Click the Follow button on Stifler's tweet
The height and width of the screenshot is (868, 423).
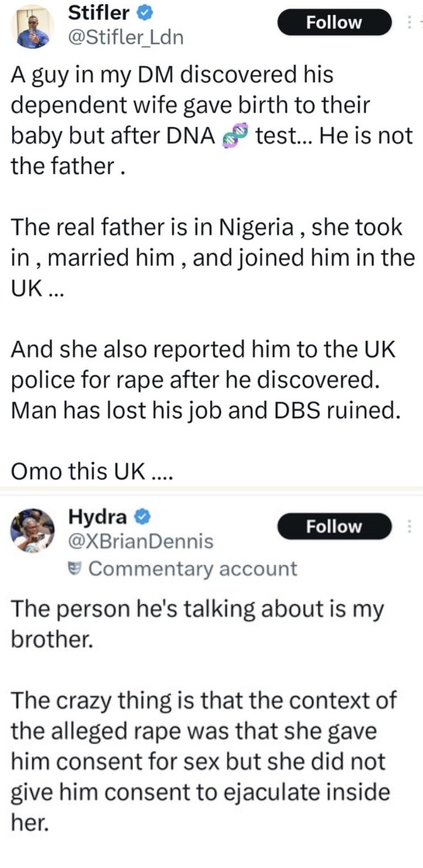334,23
